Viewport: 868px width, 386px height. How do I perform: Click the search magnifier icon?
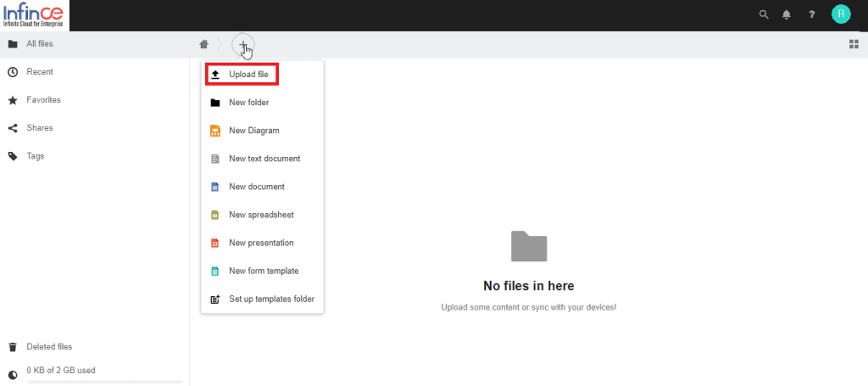tap(763, 14)
